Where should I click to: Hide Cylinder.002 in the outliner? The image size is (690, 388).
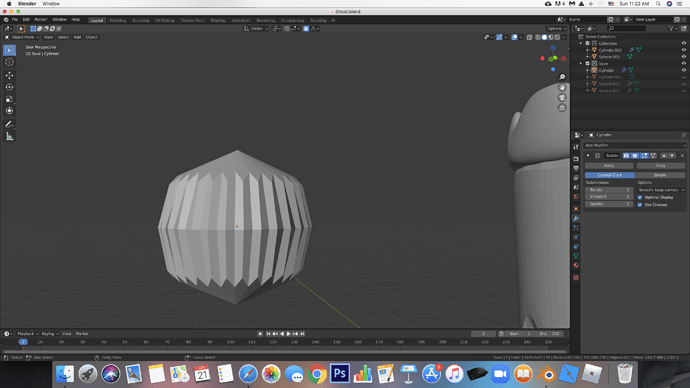point(683,50)
